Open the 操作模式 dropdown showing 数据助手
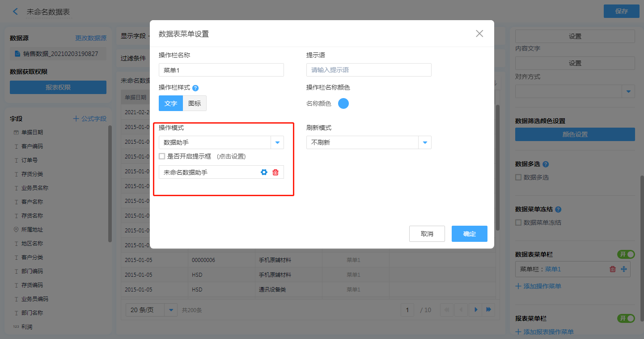 click(277, 142)
